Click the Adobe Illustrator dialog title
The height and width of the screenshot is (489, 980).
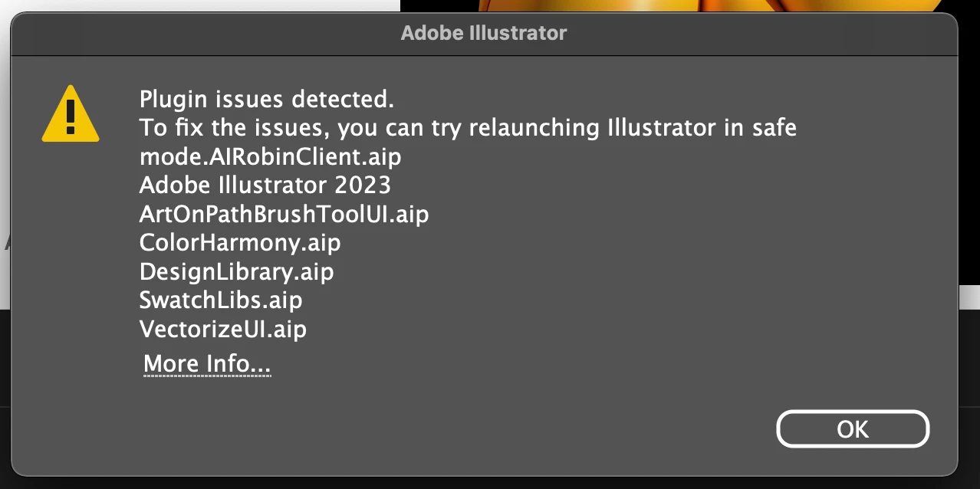pos(484,33)
